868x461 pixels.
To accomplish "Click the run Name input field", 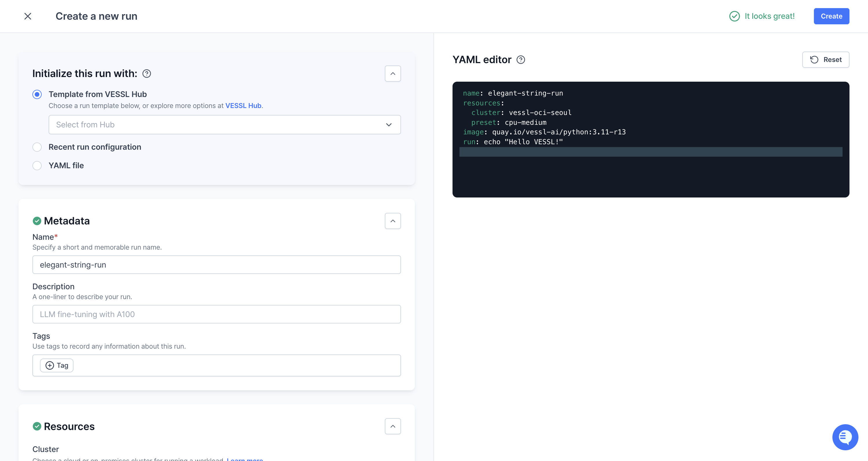I will pyautogui.click(x=216, y=265).
